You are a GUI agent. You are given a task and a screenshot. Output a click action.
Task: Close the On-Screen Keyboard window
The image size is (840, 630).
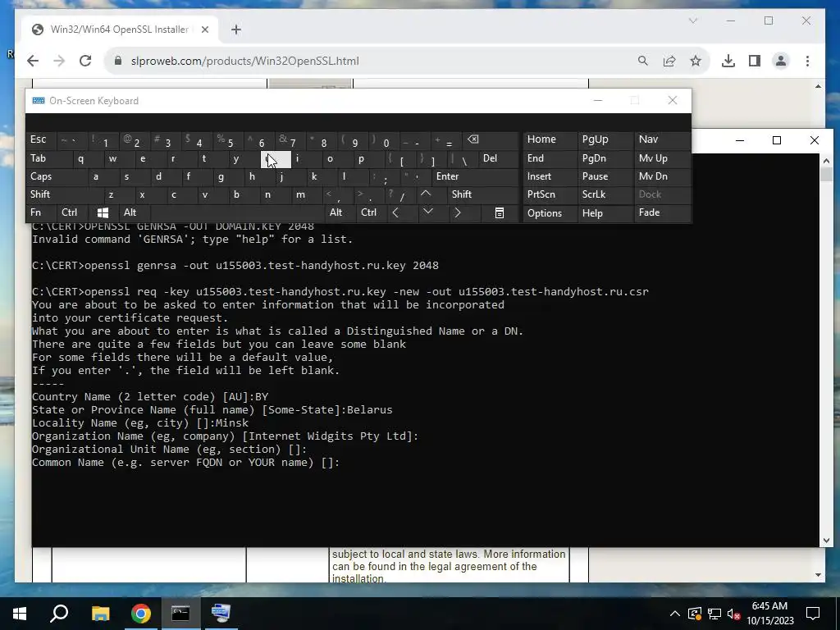click(x=673, y=100)
